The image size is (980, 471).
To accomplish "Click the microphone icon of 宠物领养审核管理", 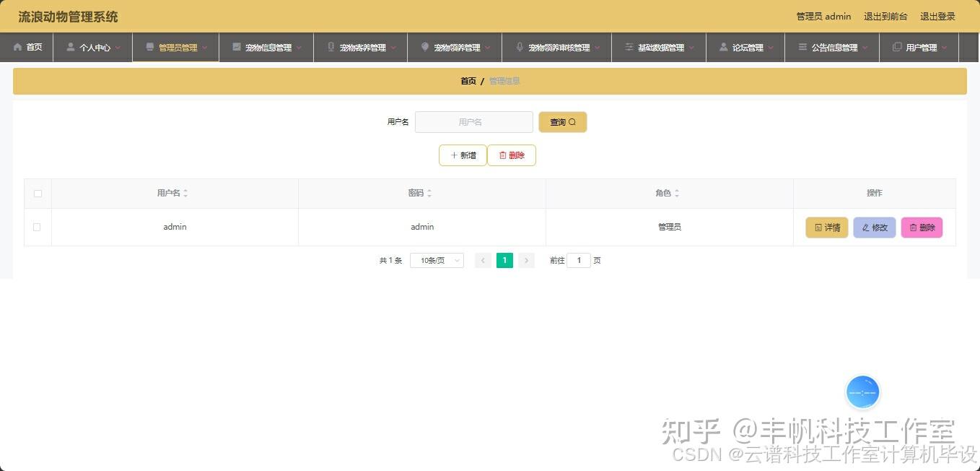I will [x=520, y=47].
